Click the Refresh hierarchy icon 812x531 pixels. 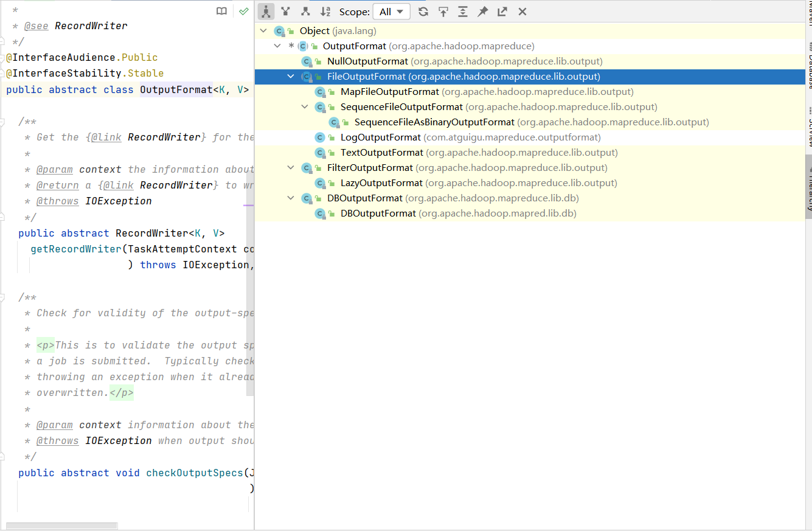point(423,12)
